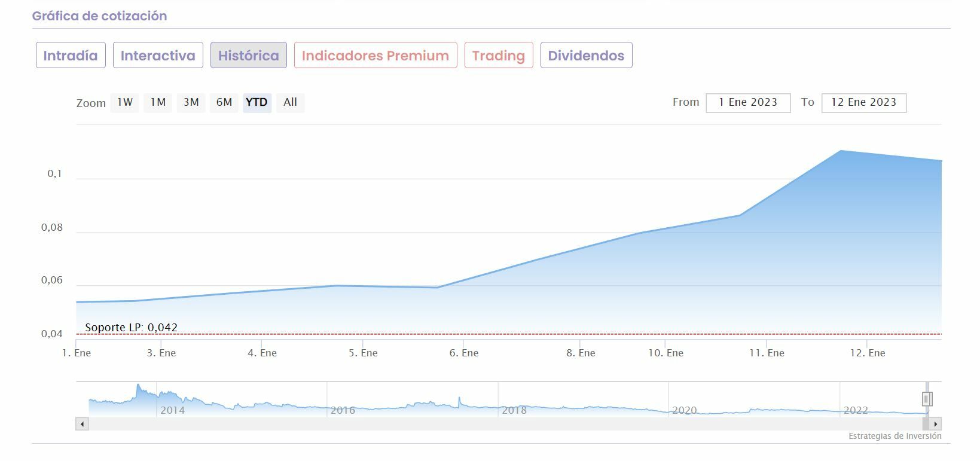Select the Histórica tab
This screenshot has height=461, width=980.
click(248, 56)
